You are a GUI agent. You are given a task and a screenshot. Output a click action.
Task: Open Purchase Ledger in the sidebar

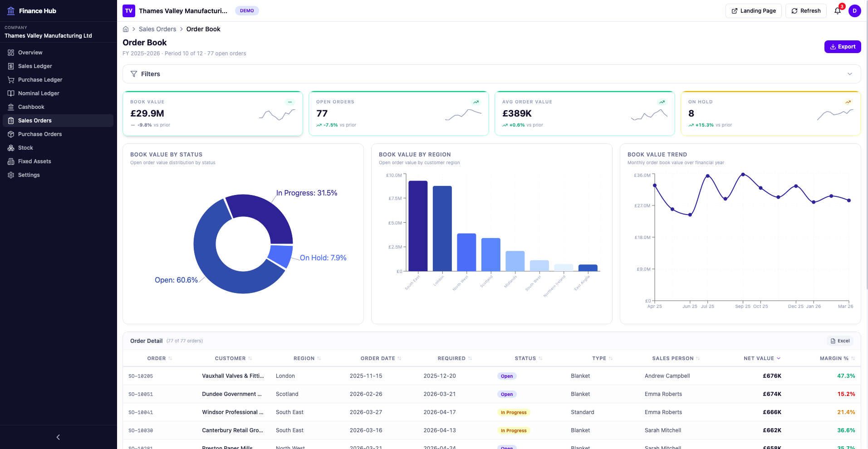tap(40, 80)
